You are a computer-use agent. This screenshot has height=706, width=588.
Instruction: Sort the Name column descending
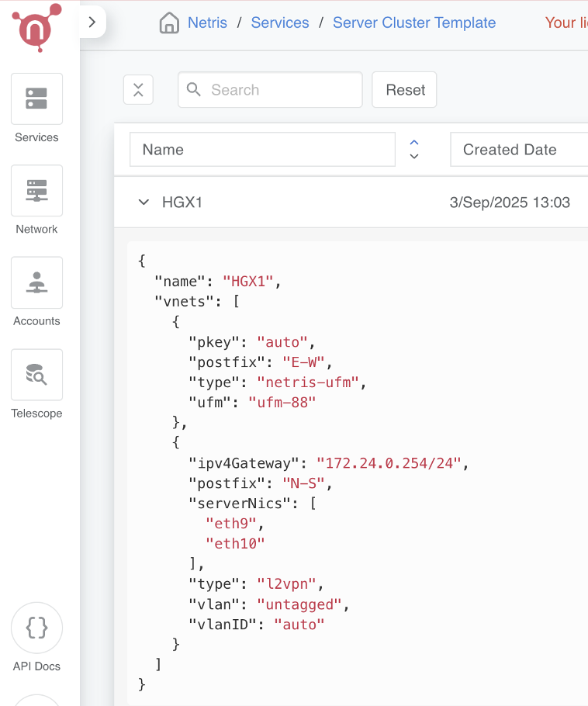(x=413, y=156)
